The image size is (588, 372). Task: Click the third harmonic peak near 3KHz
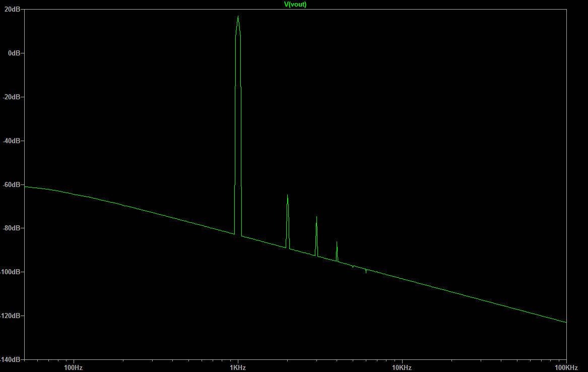click(x=317, y=217)
